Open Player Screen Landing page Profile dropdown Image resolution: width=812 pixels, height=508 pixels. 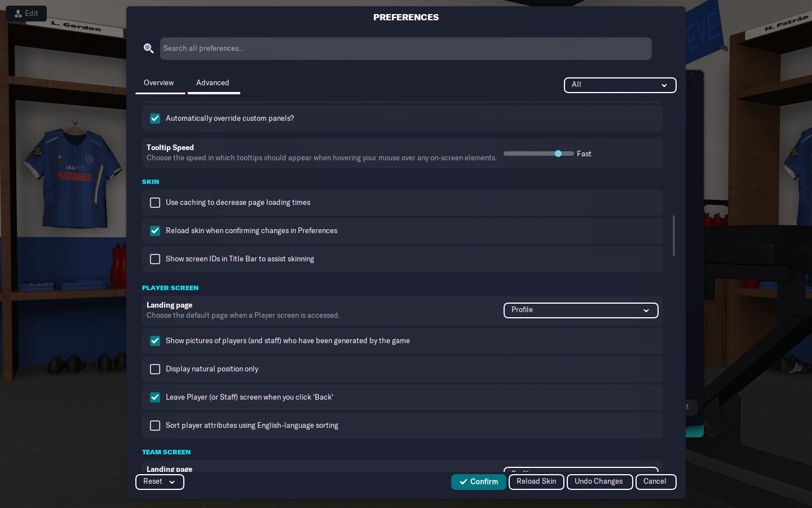[581, 310]
